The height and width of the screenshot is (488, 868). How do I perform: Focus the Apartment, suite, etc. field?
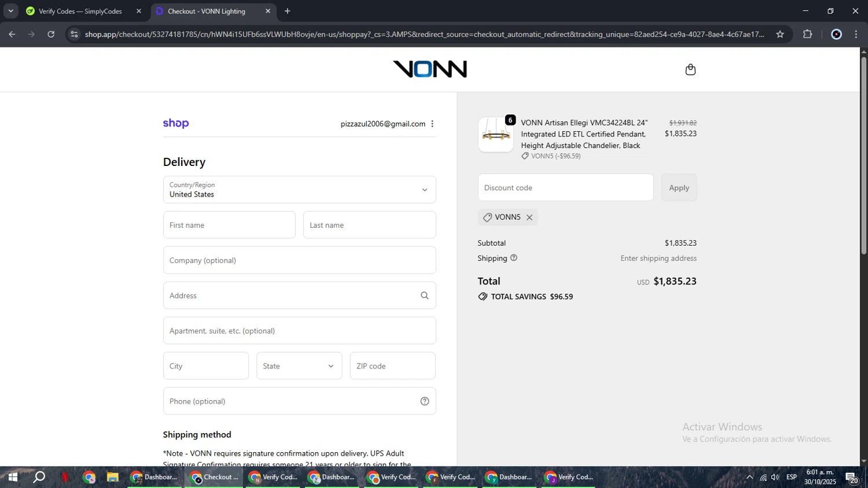(x=299, y=331)
